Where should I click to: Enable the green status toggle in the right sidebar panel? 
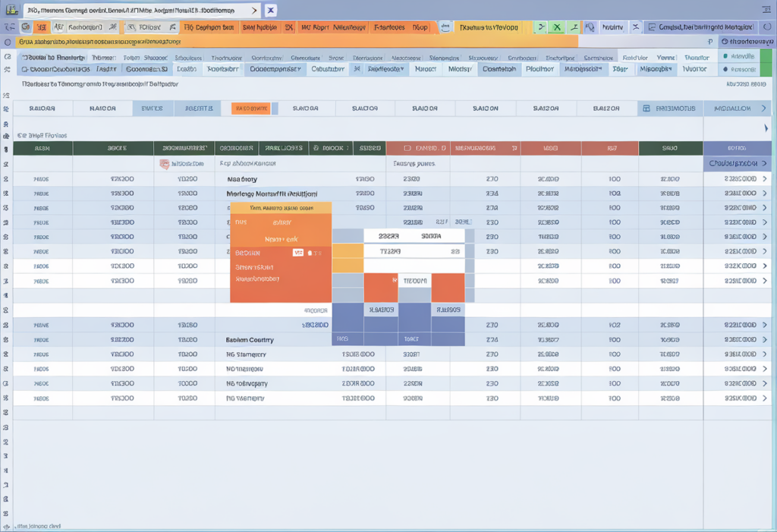tap(725, 55)
